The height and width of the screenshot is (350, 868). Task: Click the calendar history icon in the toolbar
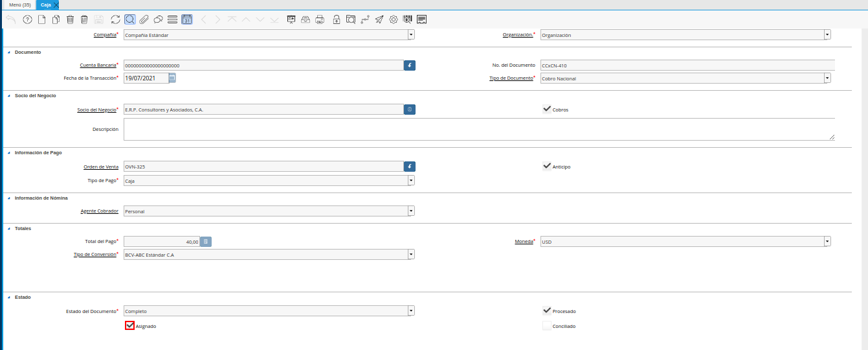click(x=186, y=19)
